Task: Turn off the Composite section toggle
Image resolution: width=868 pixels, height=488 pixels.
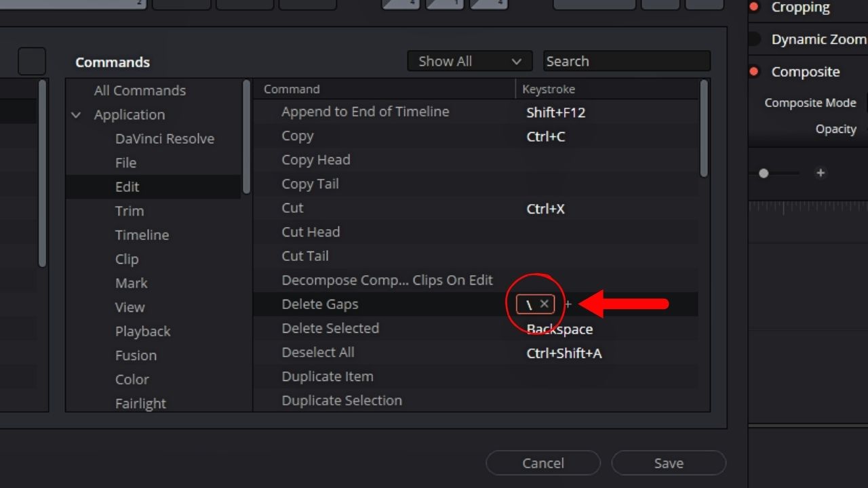Action: point(755,71)
